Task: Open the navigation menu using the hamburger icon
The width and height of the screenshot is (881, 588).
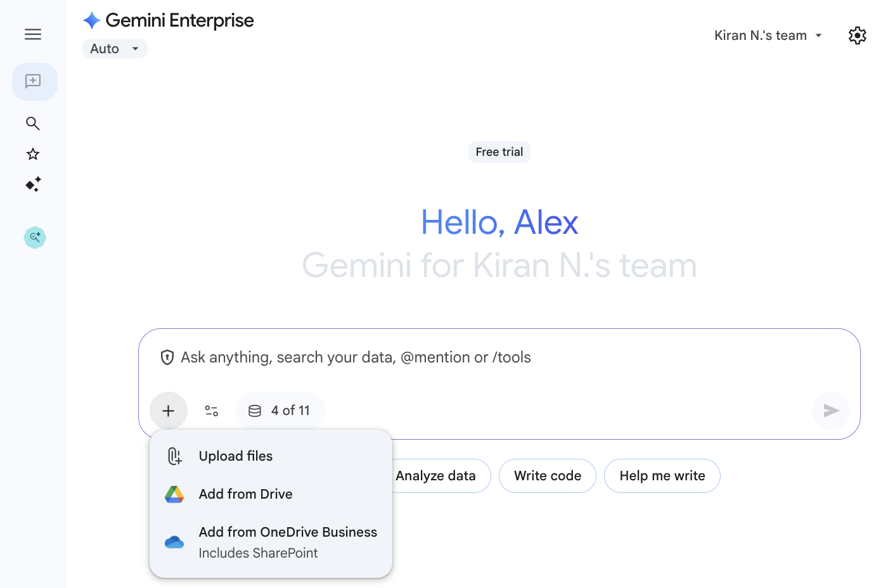Action: 33,34
